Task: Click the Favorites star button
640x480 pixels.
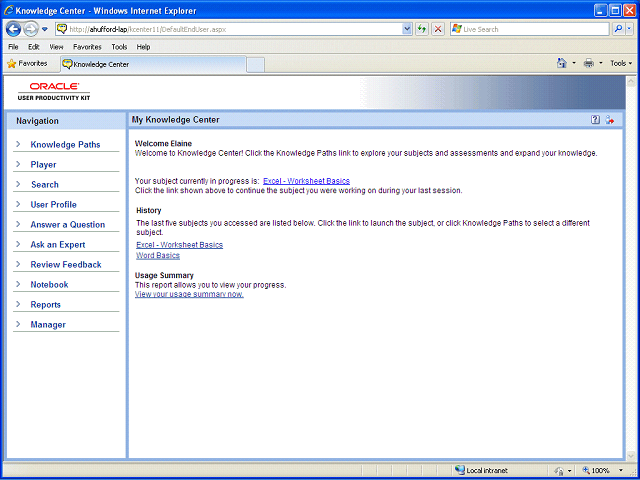Action: 27,64
